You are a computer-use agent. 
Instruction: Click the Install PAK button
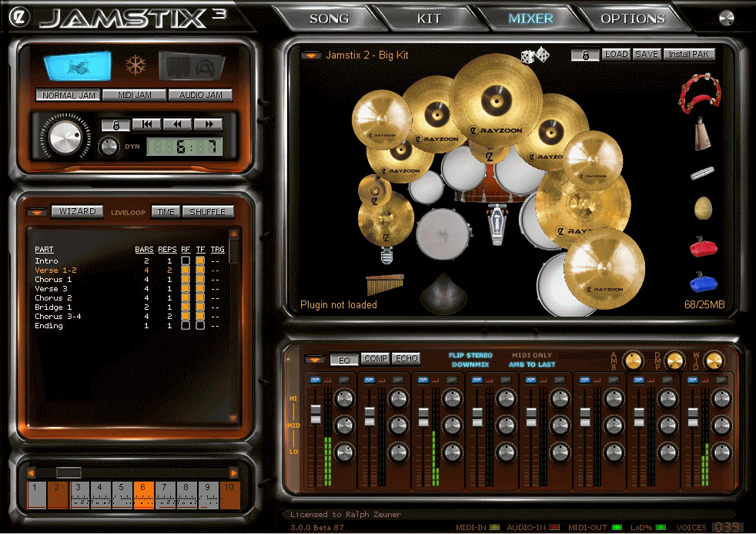(x=688, y=55)
